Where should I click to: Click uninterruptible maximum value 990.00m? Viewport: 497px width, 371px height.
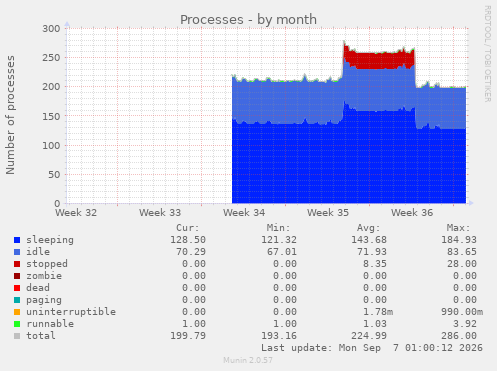click(x=462, y=312)
